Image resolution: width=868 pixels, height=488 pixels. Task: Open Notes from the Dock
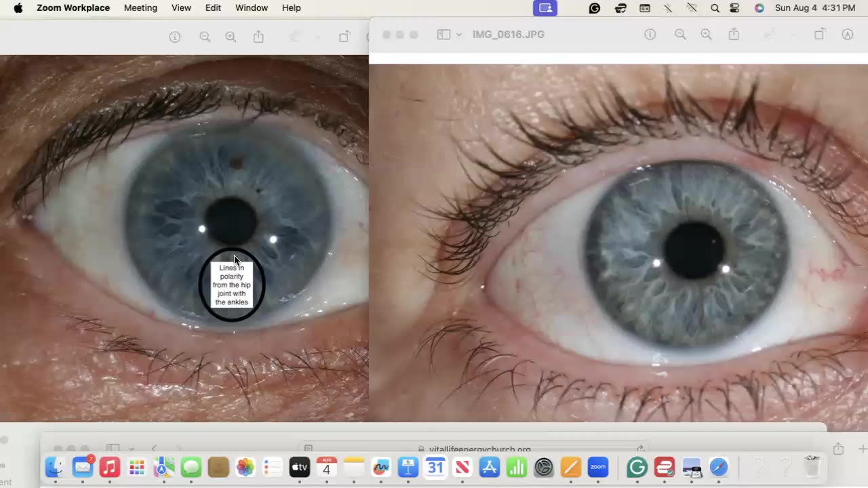(354, 467)
